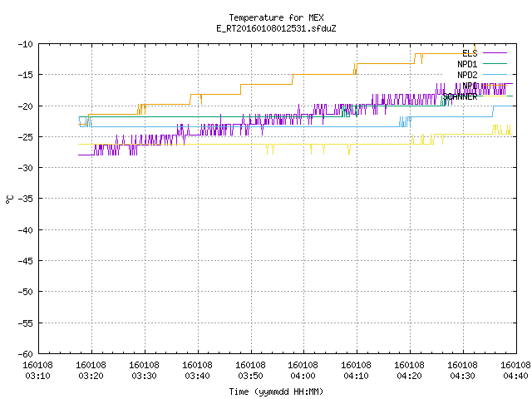532x399 pixels.
Task: Click the '04:10' time tick label
Action: [x=357, y=376]
